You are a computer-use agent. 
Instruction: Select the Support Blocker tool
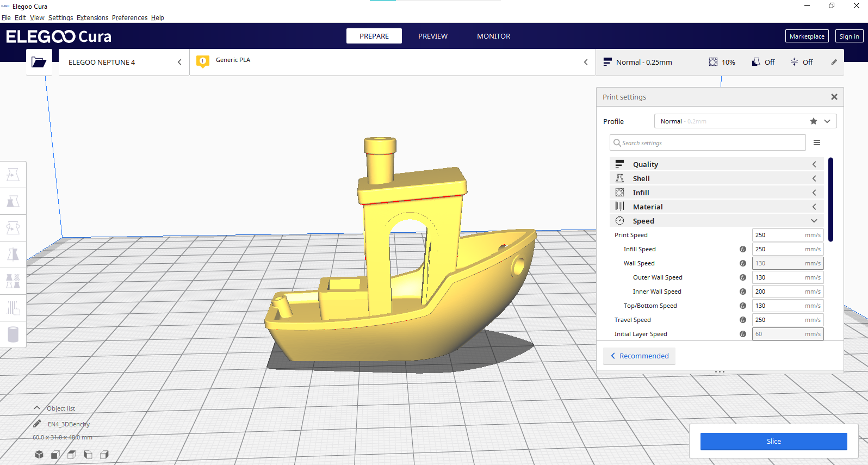(13, 308)
